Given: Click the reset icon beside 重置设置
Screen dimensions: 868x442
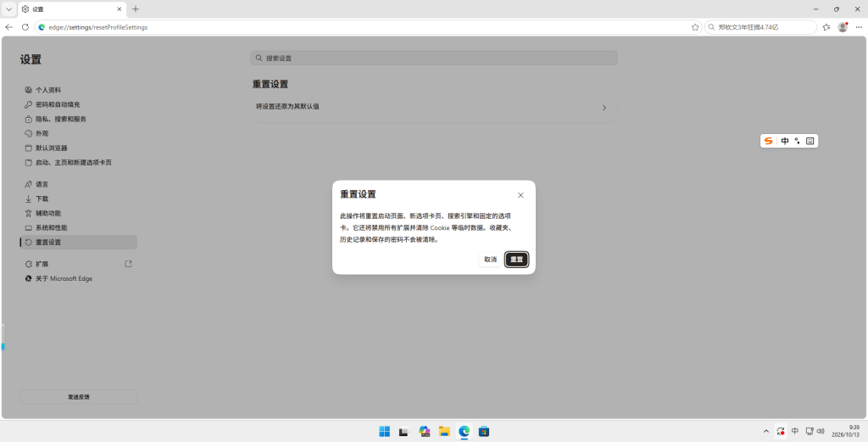Looking at the screenshot, I should 28,242.
